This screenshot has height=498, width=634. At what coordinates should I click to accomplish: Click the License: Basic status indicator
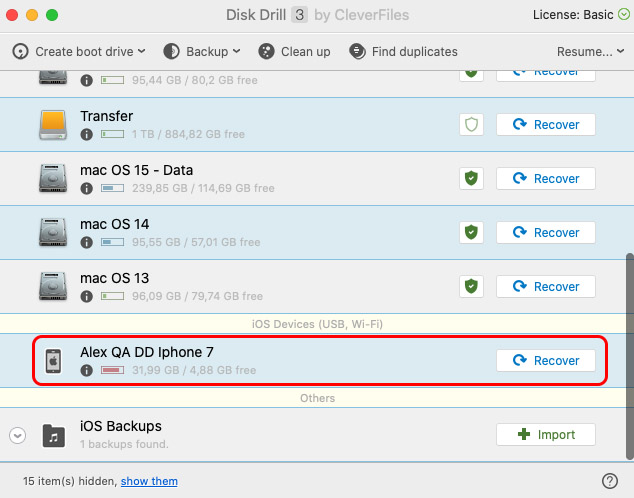pyautogui.click(x=581, y=15)
